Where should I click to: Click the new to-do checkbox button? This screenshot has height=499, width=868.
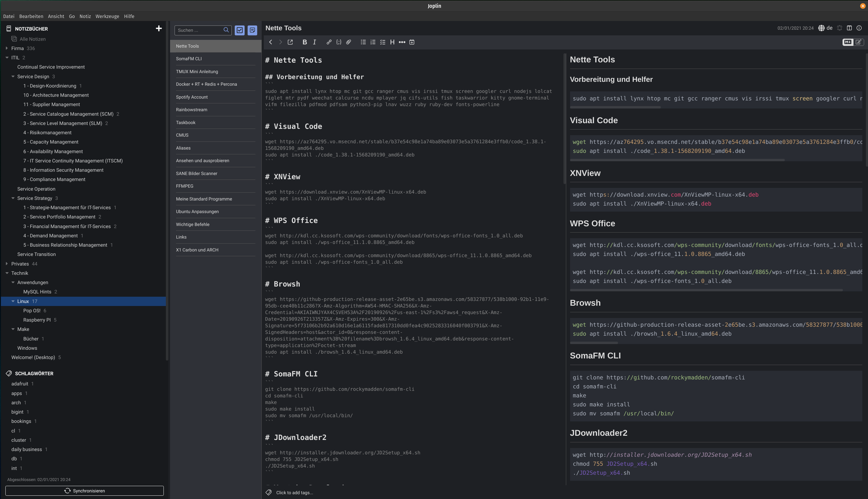(x=240, y=30)
